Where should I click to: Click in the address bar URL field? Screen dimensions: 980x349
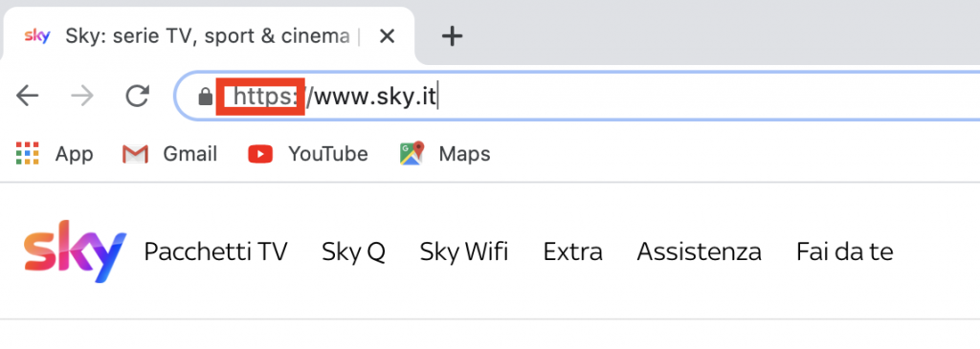(x=581, y=97)
